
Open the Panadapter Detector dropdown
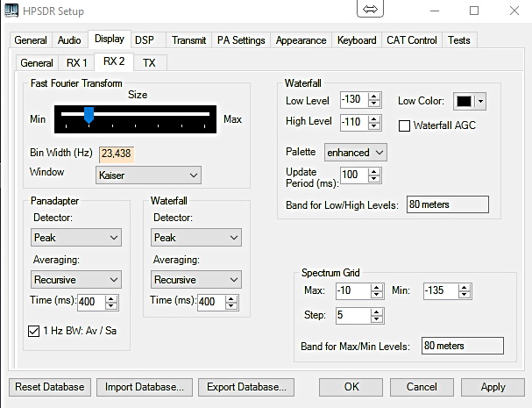(76, 238)
